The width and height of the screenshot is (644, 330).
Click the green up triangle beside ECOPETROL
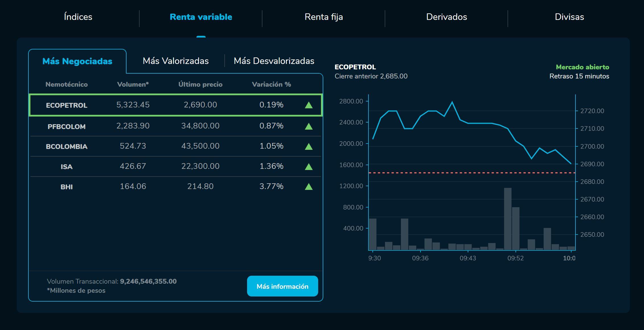[308, 105]
